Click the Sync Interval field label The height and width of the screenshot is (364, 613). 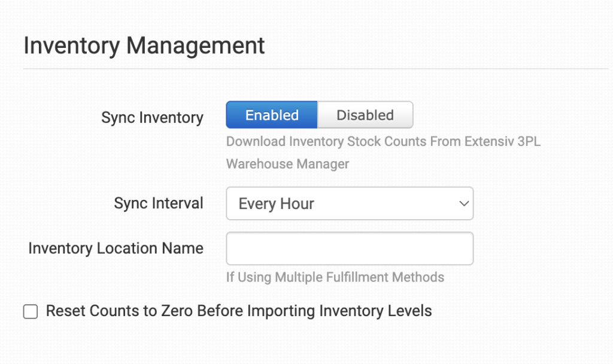coord(159,204)
